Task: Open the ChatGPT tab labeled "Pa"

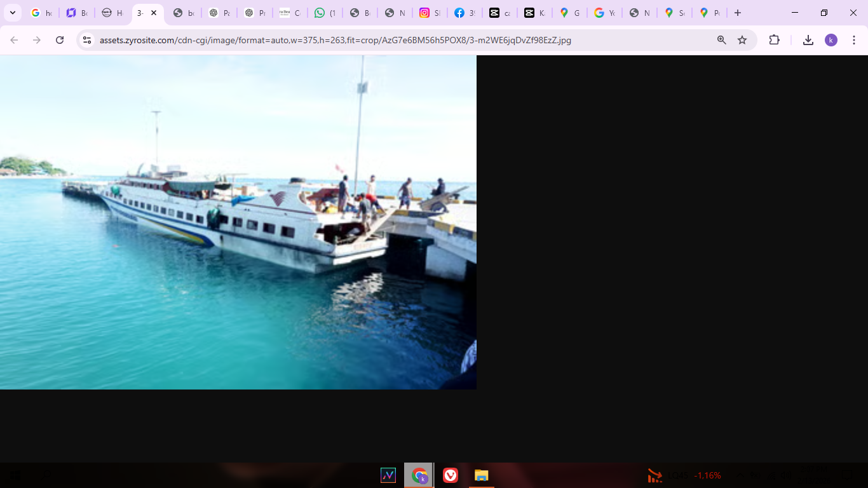Action: coord(219,13)
